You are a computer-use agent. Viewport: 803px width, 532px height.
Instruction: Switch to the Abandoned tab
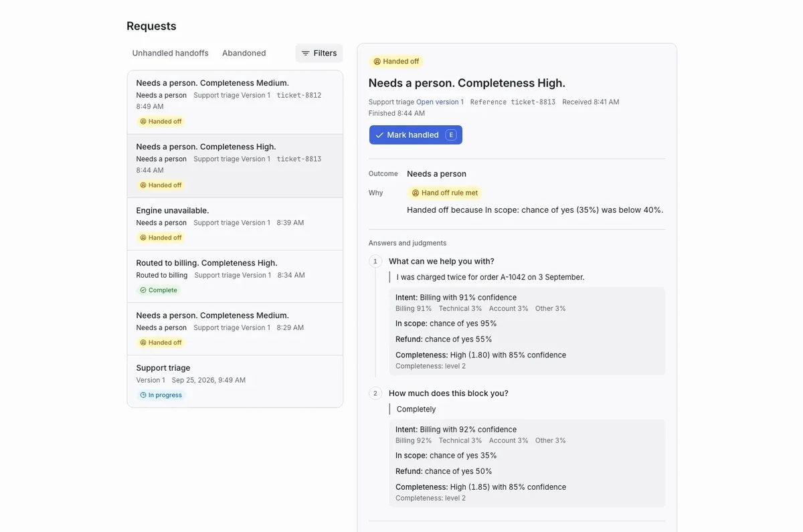244,54
